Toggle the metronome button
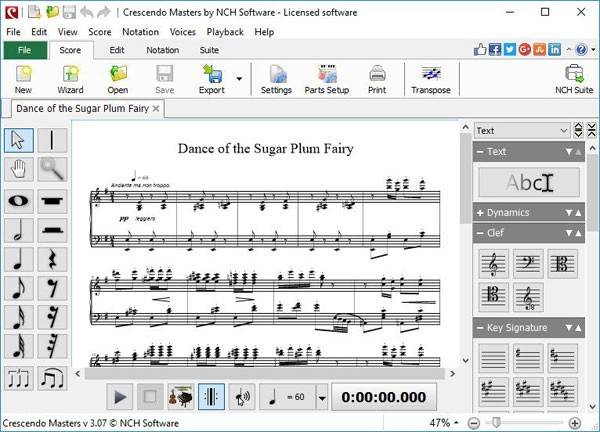The height and width of the screenshot is (432, 600). click(212, 396)
